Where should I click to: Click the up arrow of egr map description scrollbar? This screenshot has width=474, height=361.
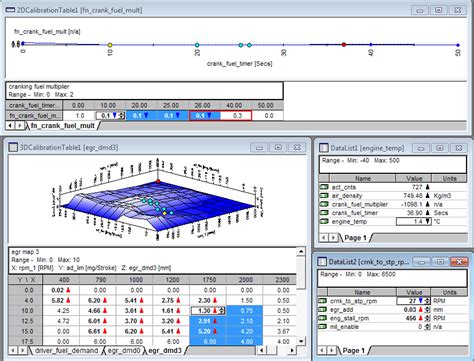(301, 251)
